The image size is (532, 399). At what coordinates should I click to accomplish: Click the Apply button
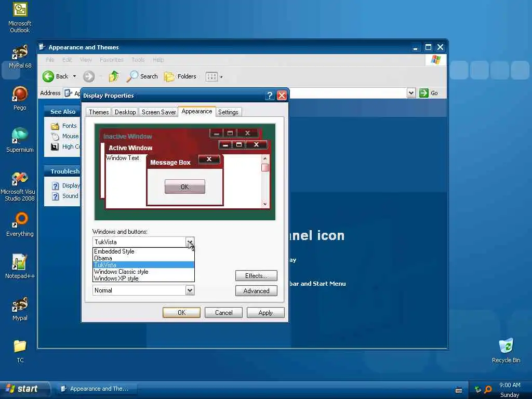pyautogui.click(x=265, y=312)
